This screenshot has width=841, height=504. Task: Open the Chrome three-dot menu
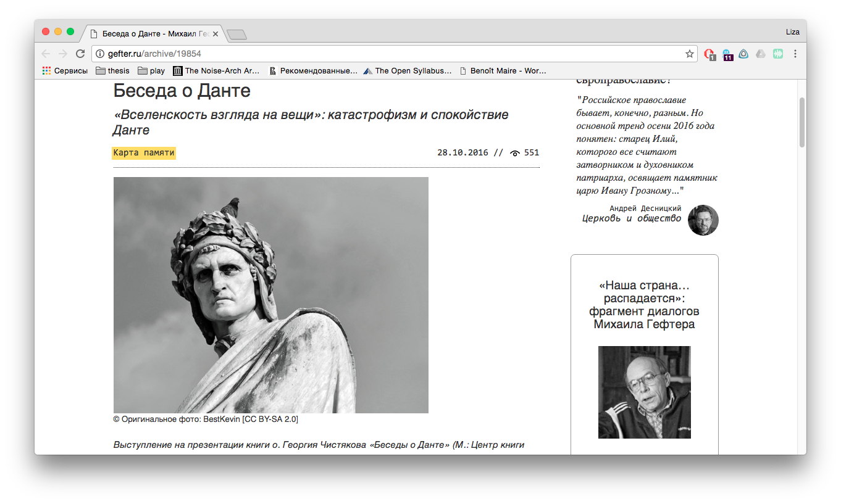point(795,54)
